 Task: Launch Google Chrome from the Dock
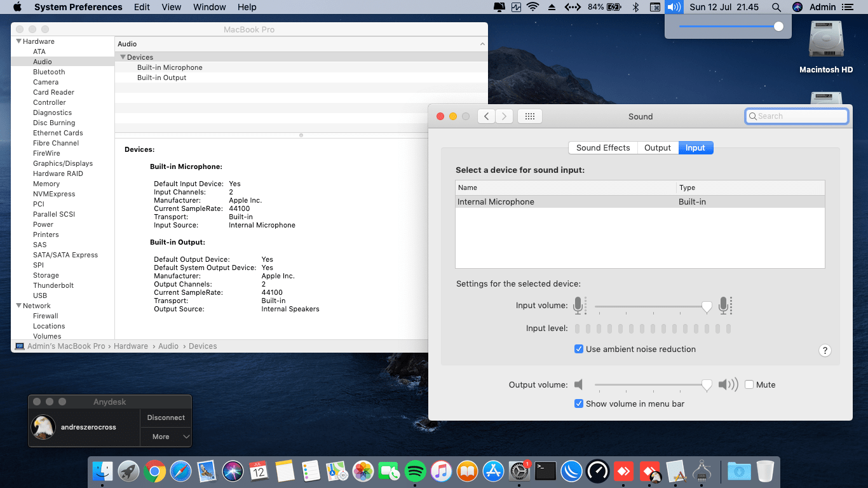[x=154, y=471]
